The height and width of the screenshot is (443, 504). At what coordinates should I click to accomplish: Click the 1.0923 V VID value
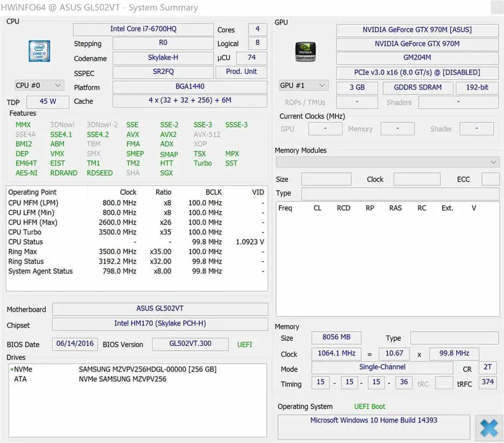coord(250,242)
